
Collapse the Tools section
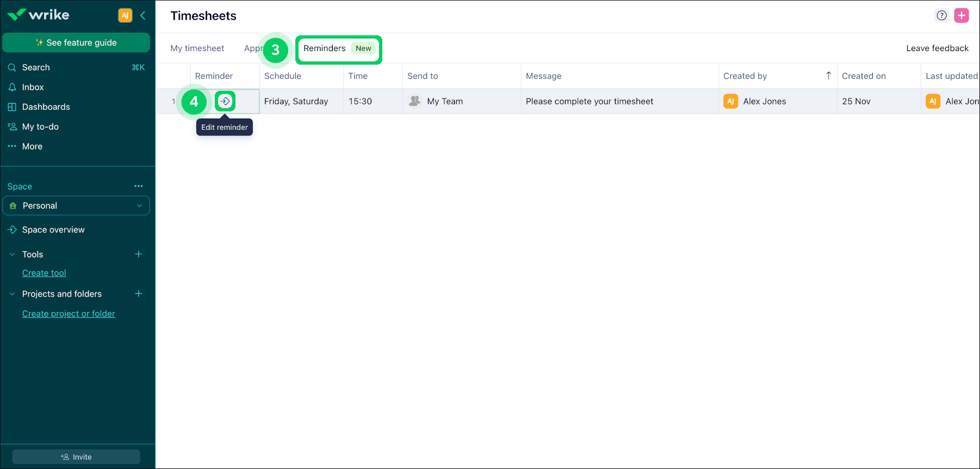[13, 254]
